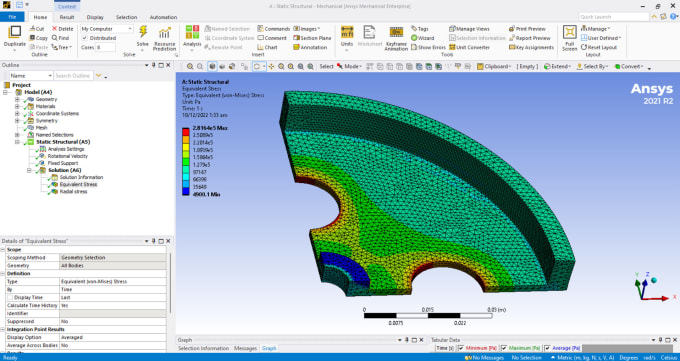
Task: Click the Solve lightning bolt icon
Action: (x=143, y=32)
